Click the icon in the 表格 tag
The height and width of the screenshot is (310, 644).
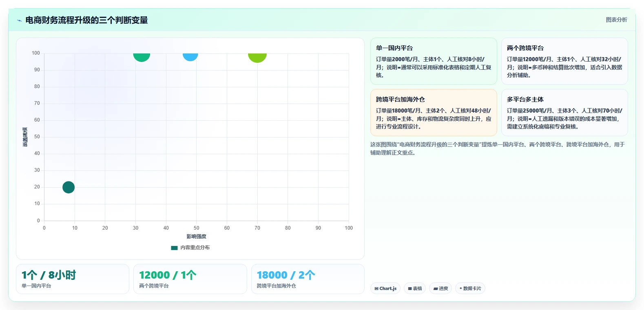tap(410, 288)
